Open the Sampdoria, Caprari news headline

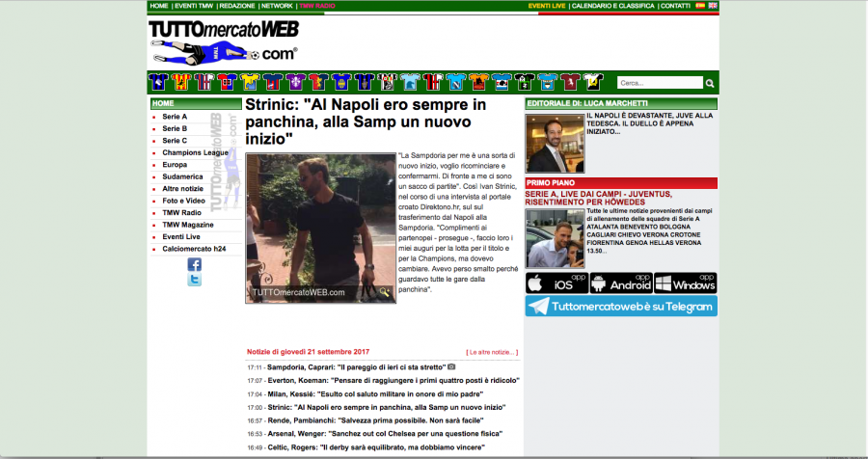click(x=357, y=367)
